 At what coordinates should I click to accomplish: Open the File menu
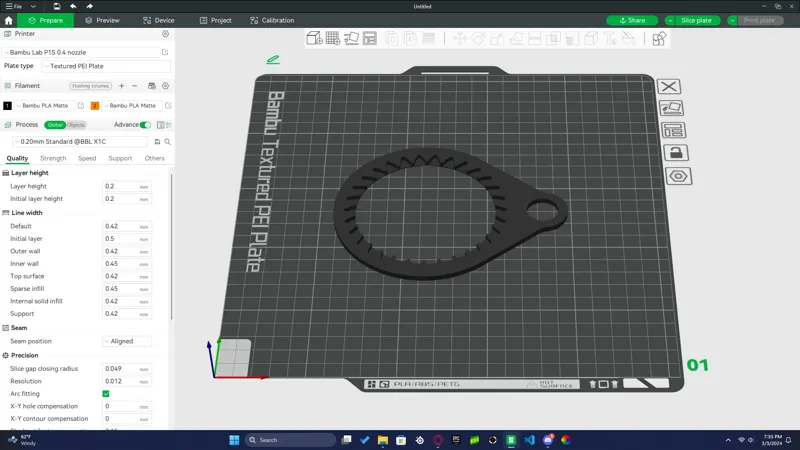pyautogui.click(x=14, y=6)
